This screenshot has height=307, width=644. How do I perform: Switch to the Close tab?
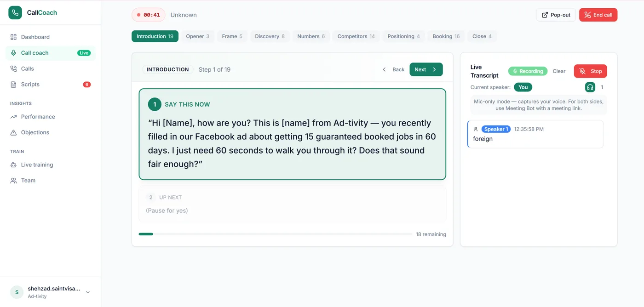tap(482, 36)
